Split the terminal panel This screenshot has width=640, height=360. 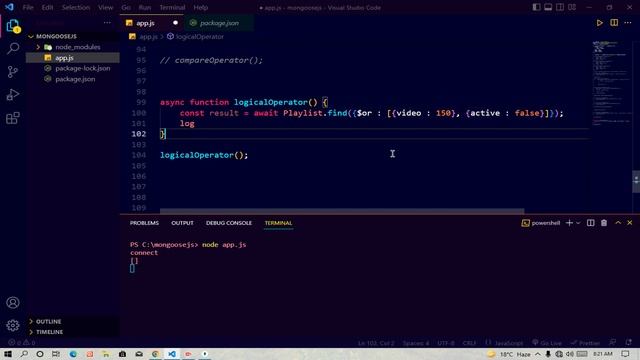[x=591, y=223]
